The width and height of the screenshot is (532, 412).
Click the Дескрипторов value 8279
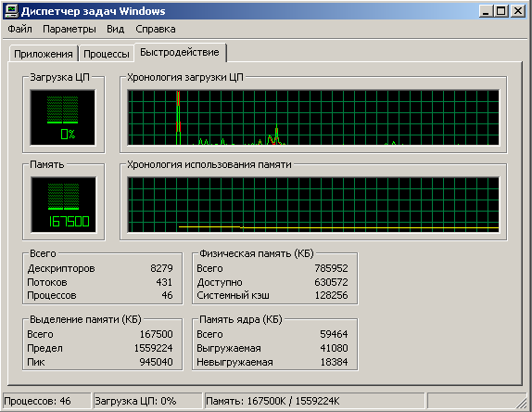click(161, 268)
